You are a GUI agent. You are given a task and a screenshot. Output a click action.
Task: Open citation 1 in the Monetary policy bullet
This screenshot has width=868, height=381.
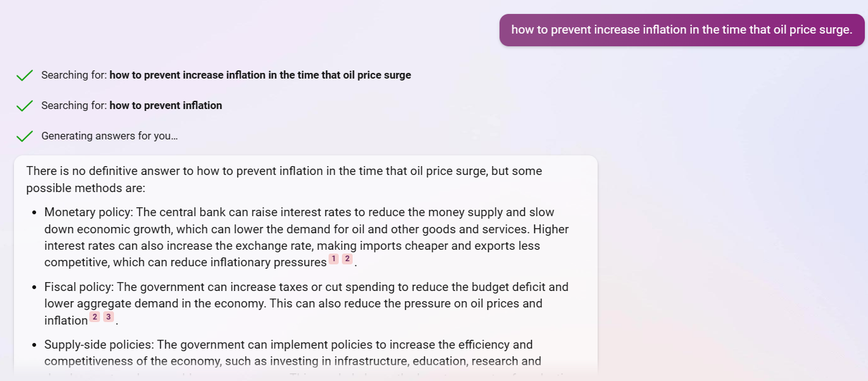pos(334,259)
